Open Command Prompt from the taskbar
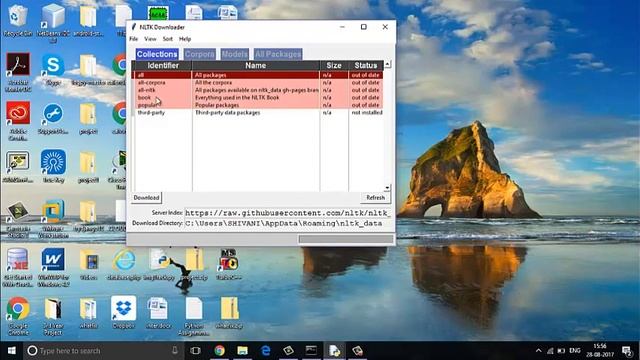 311,351
